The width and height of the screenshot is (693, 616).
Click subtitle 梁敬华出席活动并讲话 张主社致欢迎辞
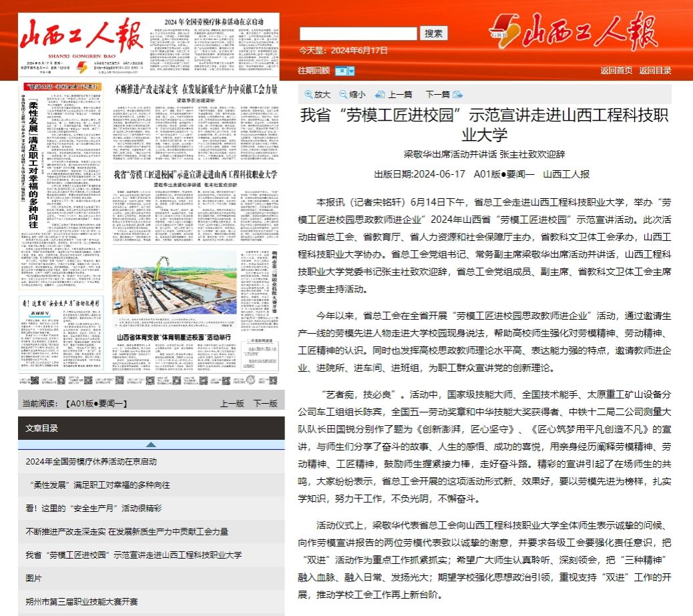click(485, 154)
